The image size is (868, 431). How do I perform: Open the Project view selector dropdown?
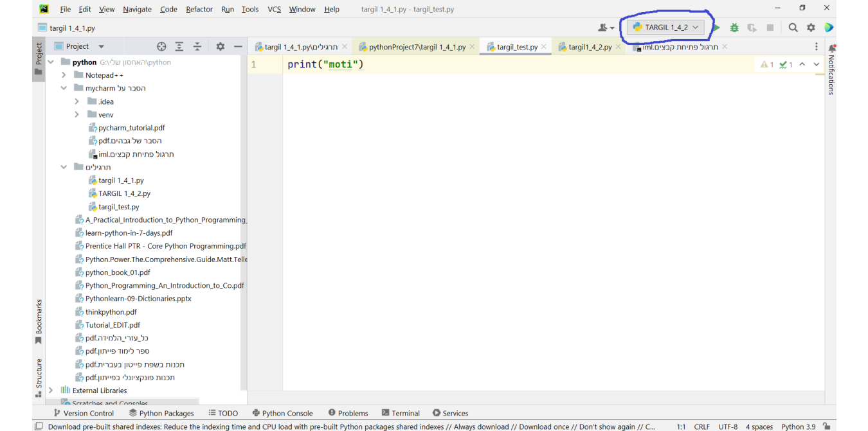[79, 46]
